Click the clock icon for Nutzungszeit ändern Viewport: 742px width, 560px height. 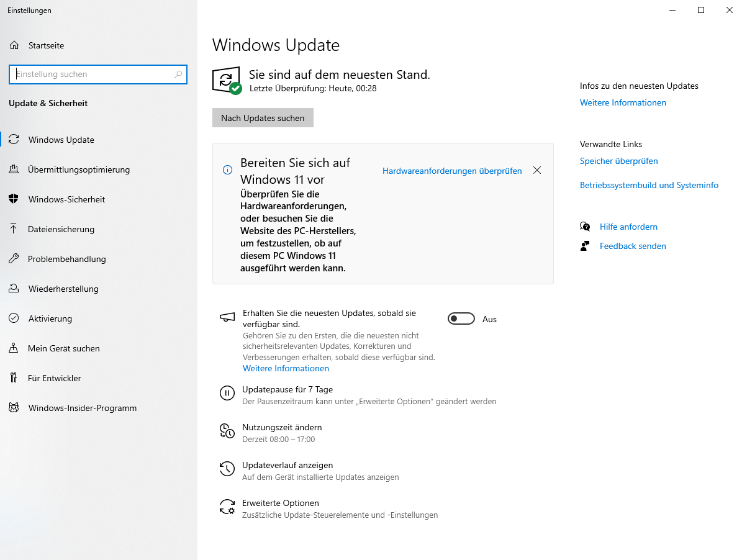tap(227, 431)
